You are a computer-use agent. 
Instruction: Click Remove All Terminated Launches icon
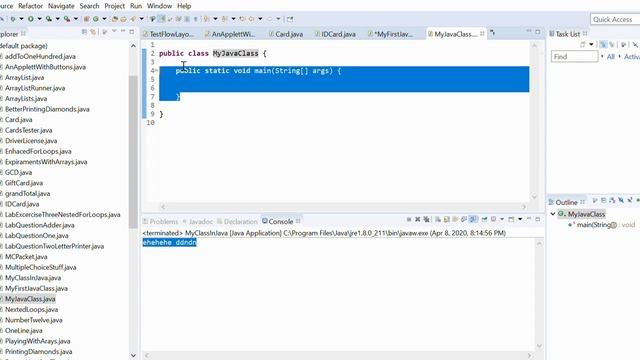point(427,220)
